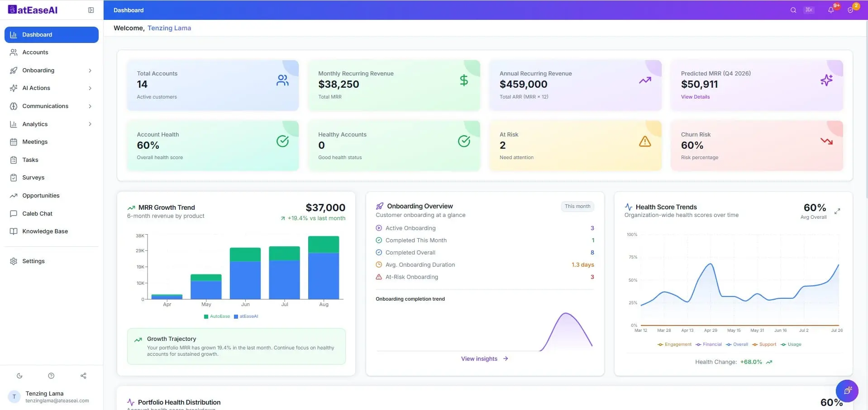The image size is (868, 410).
Task: Go to Dashboard in sidebar
Action: pyautogui.click(x=52, y=35)
